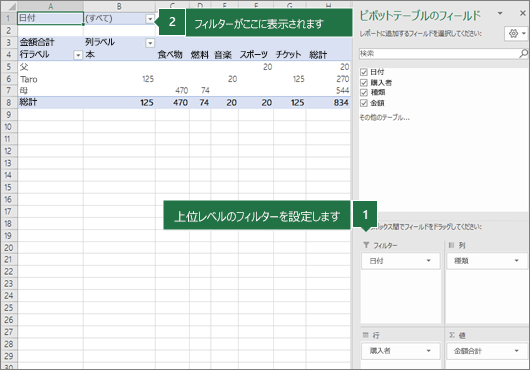Uncheck the 購入者 field checkbox

[x=364, y=82]
